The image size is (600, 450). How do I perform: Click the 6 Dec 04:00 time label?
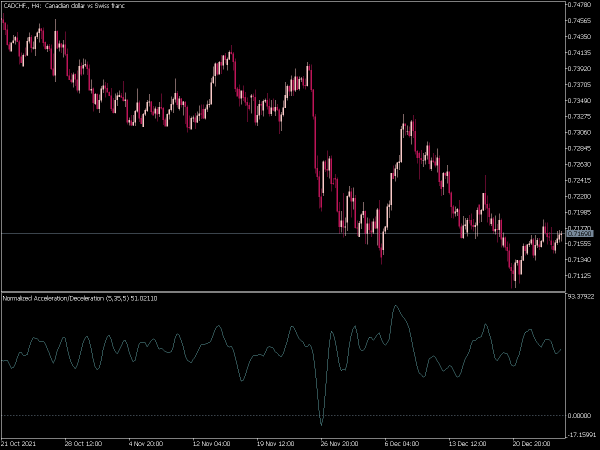coord(402,444)
